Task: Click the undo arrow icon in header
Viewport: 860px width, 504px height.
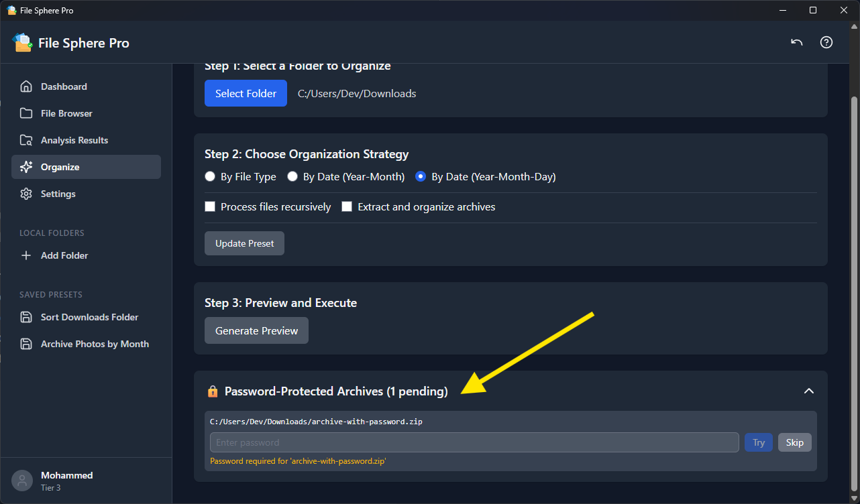Action: (x=797, y=42)
